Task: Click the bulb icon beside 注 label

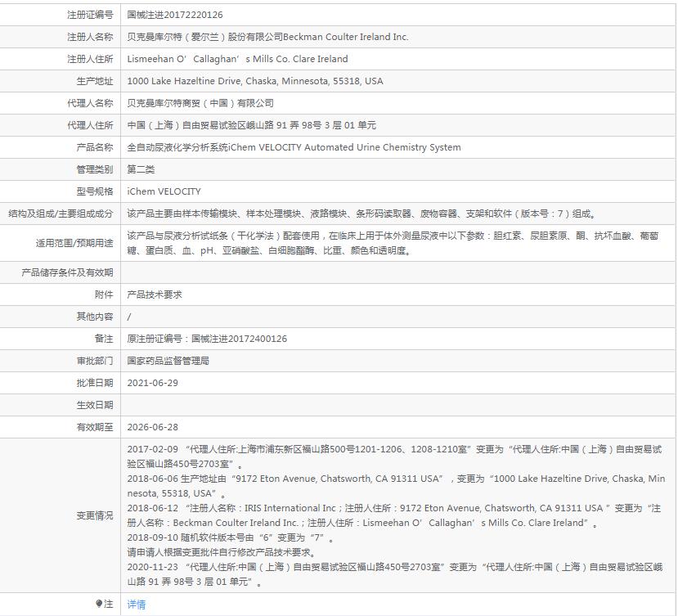Action: pos(99,604)
